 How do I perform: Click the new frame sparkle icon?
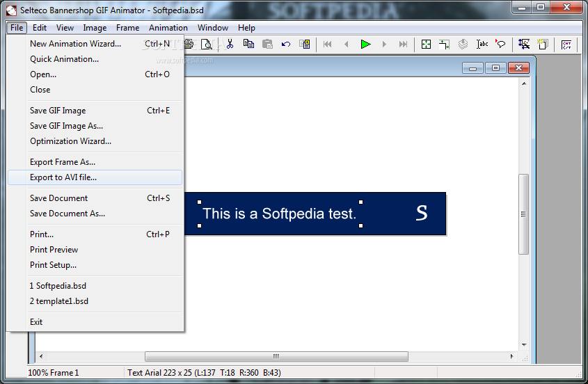542,45
